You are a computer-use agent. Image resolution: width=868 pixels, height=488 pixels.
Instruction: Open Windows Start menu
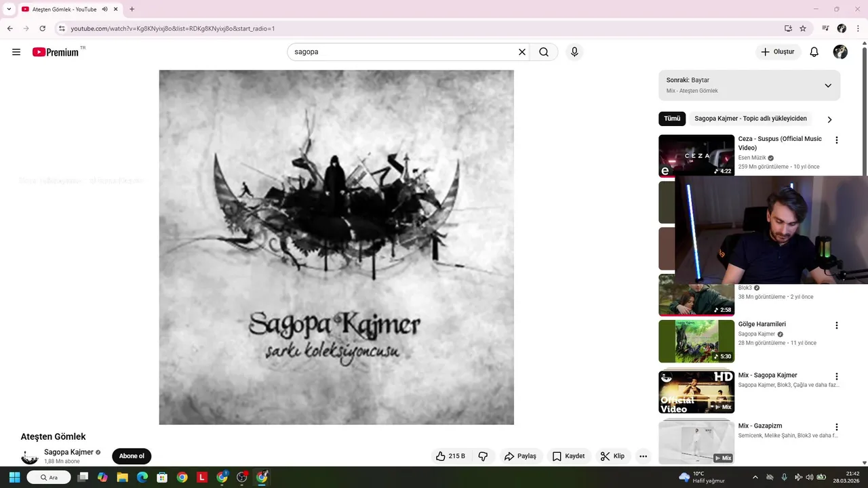point(14,477)
